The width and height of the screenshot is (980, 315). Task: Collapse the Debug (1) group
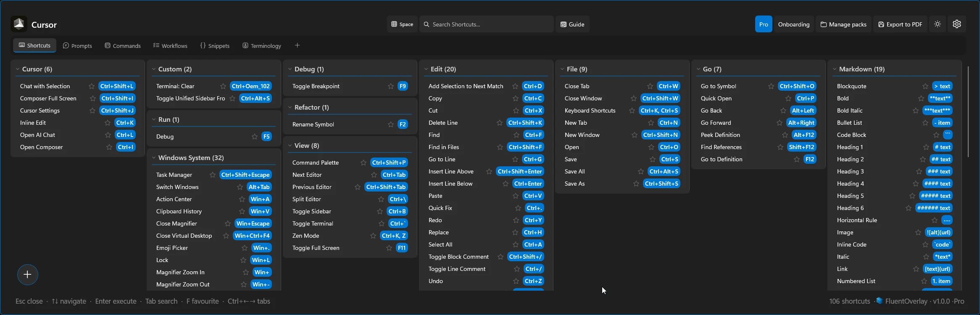[x=290, y=69]
